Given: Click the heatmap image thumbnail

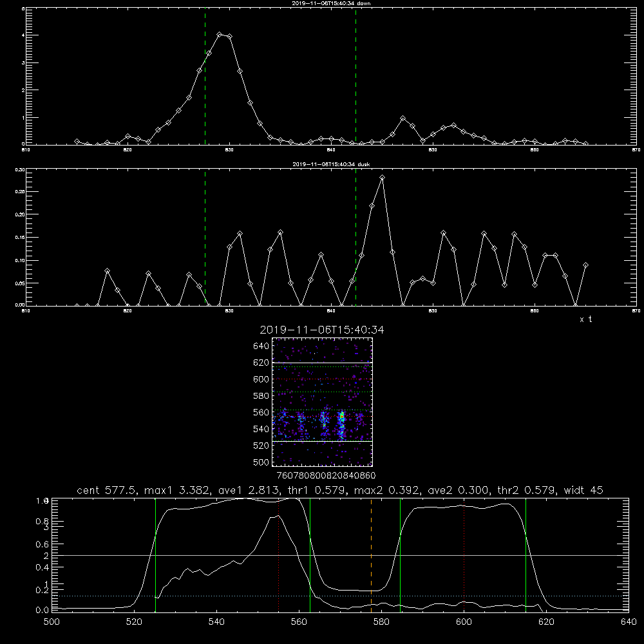Looking at the screenshot, I should 322,402.
